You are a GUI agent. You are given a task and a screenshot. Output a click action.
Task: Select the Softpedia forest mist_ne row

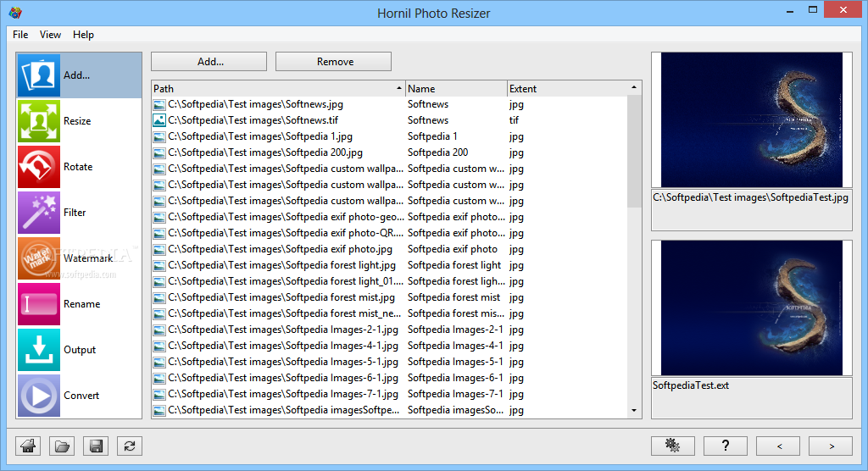click(390, 313)
